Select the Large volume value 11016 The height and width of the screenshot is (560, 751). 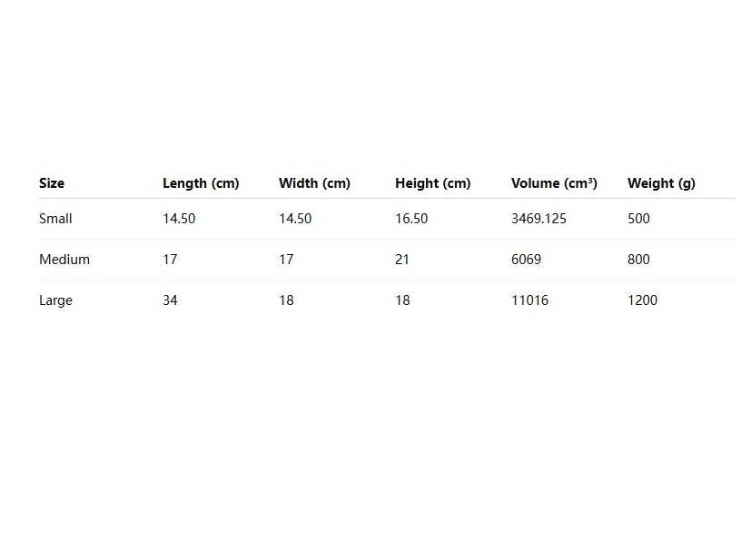point(529,300)
